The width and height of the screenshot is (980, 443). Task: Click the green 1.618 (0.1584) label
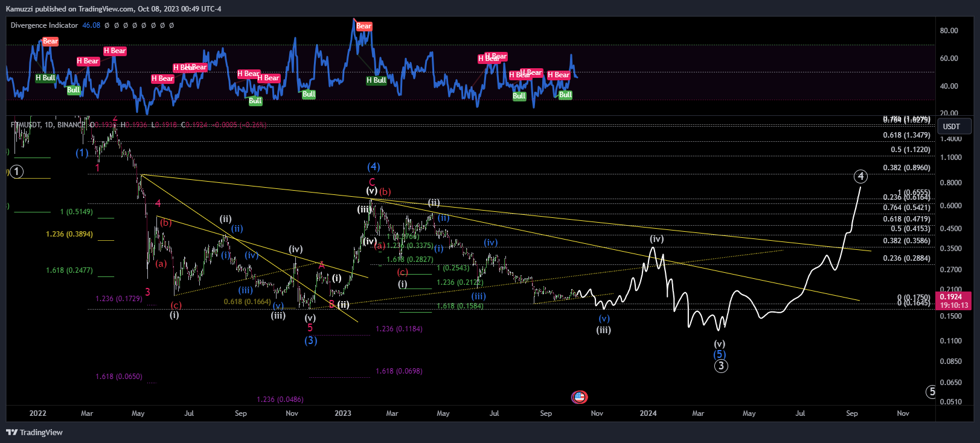[460, 306]
